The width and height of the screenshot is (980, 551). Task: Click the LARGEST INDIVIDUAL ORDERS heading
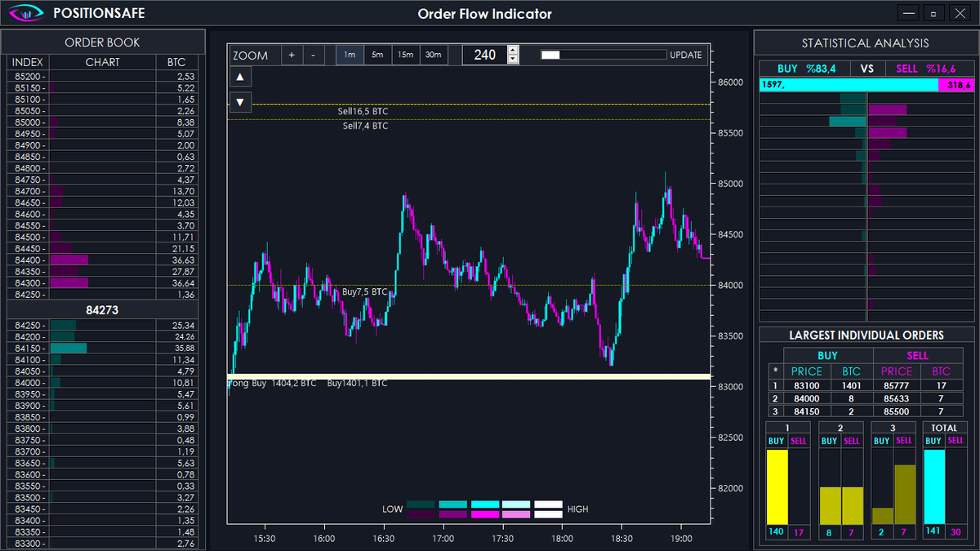(866, 335)
